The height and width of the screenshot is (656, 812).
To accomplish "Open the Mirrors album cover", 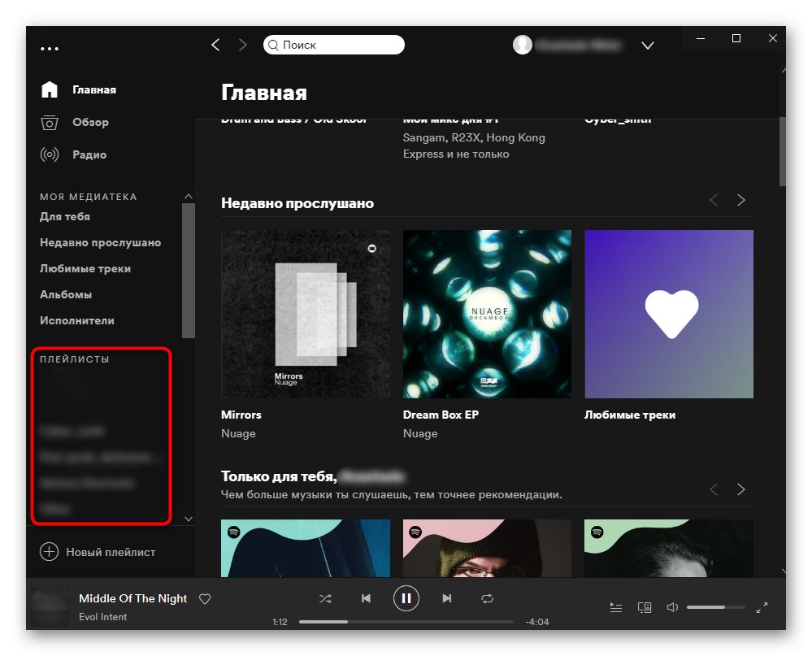I will point(306,315).
